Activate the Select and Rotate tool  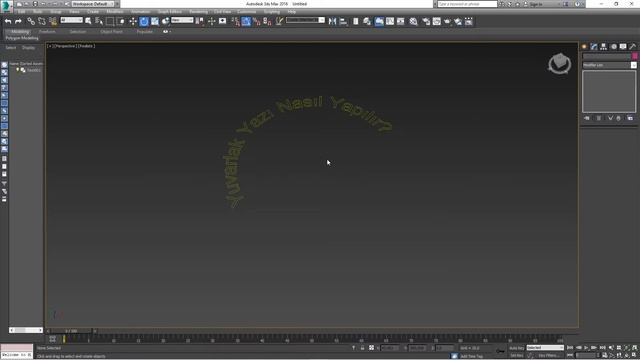point(144,21)
